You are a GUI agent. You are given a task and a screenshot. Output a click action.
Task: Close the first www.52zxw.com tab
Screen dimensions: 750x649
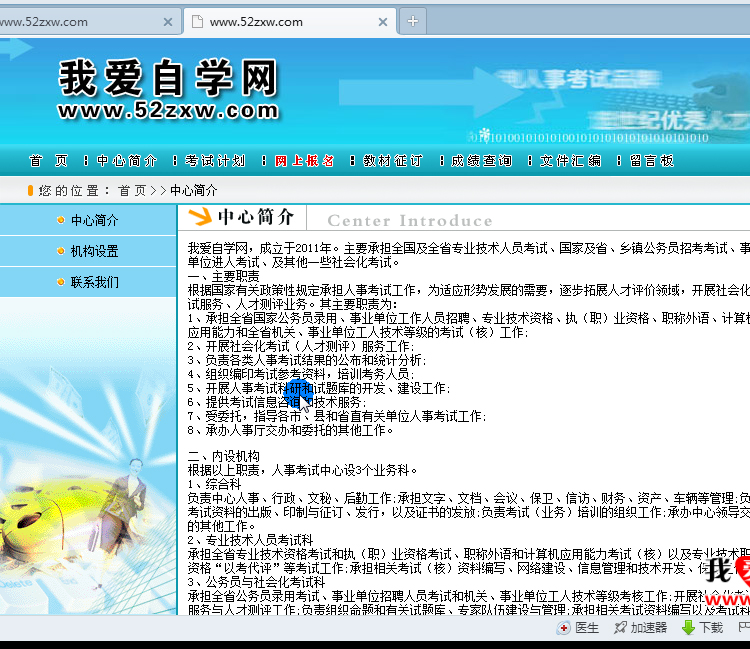click(168, 22)
